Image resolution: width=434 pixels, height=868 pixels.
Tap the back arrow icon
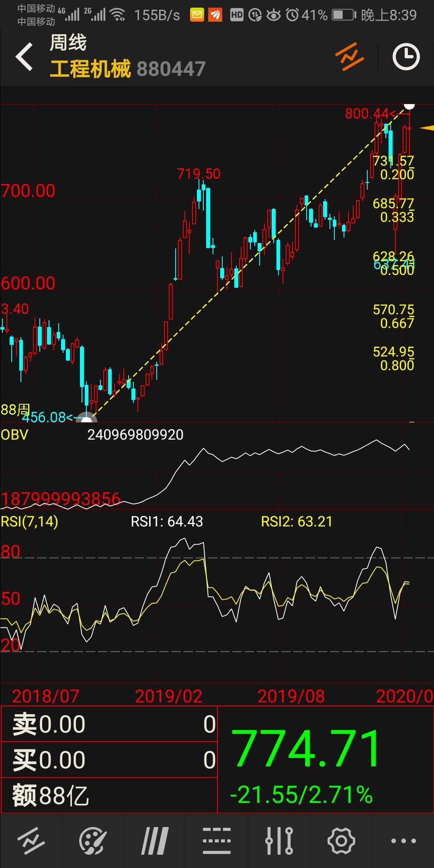(24, 57)
